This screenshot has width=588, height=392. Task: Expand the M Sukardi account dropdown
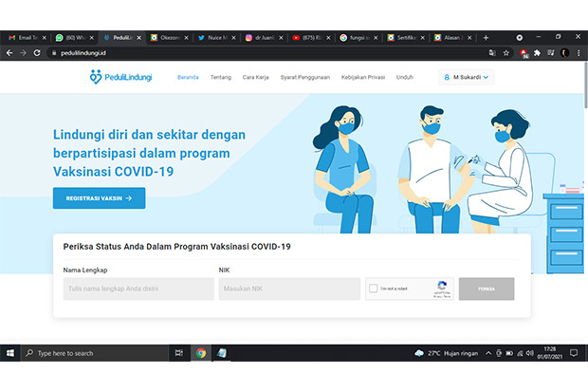tap(466, 77)
